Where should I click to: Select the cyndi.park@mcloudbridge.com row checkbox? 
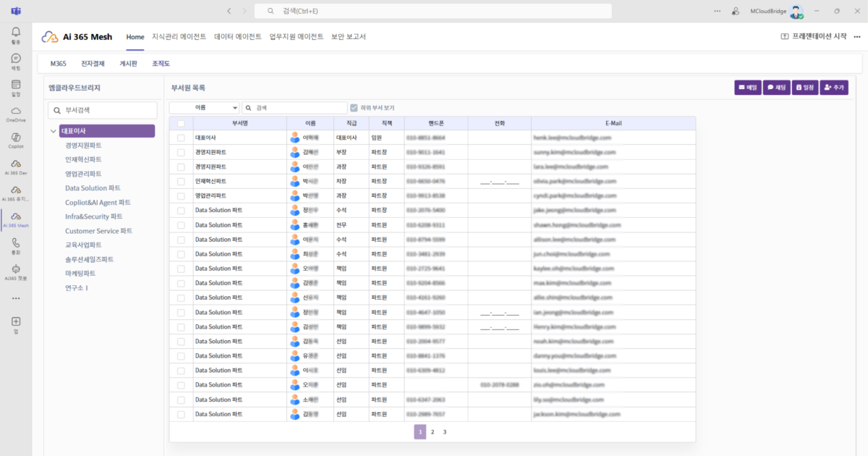click(x=181, y=195)
